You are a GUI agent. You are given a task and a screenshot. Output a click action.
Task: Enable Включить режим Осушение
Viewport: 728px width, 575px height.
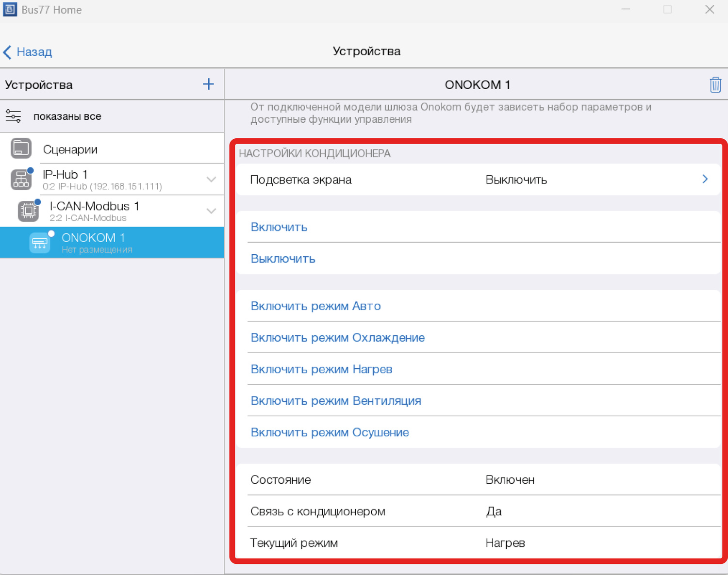coord(330,432)
